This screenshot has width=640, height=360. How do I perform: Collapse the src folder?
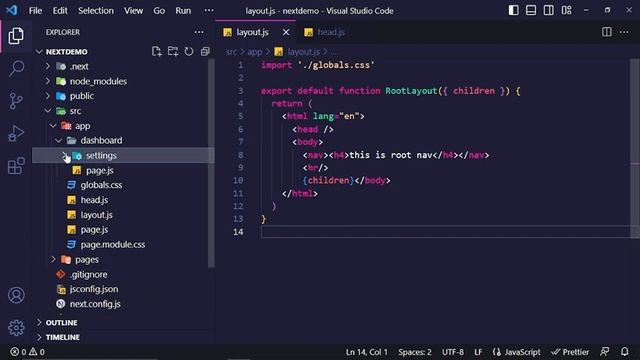pos(48,111)
